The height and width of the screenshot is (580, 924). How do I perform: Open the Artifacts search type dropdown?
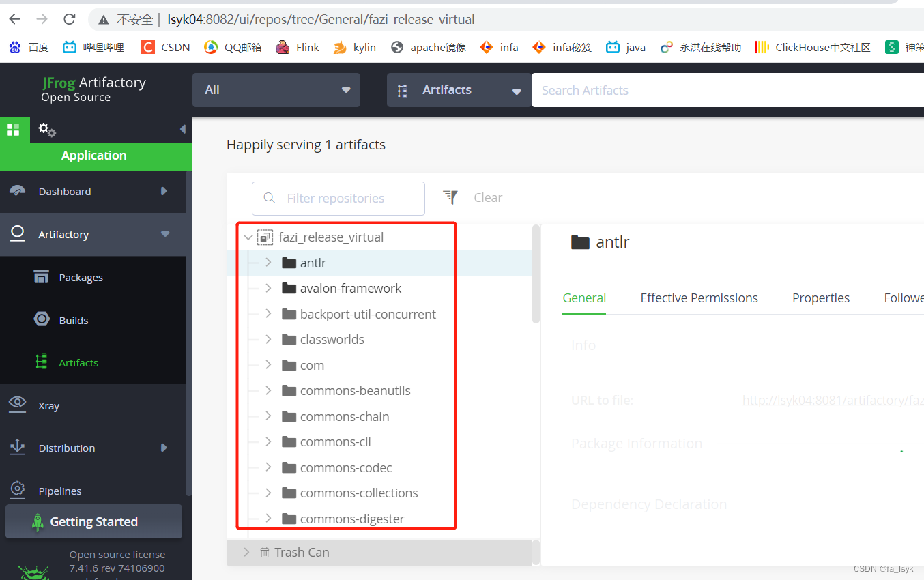pos(458,89)
